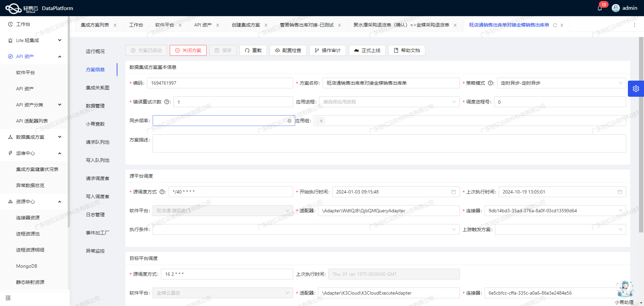The height and width of the screenshot is (306, 644).
Task: Switch to the 集成方案列表 tab
Action: pyautogui.click(x=95, y=25)
